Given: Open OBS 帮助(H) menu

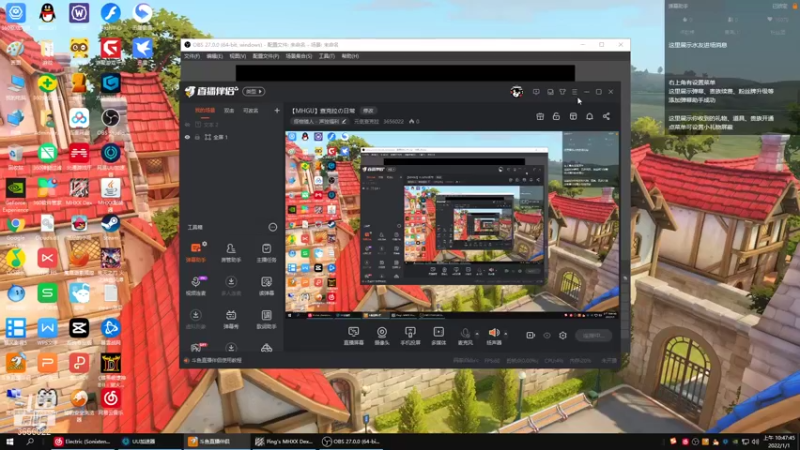Looking at the screenshot, I should pos(350,56).
